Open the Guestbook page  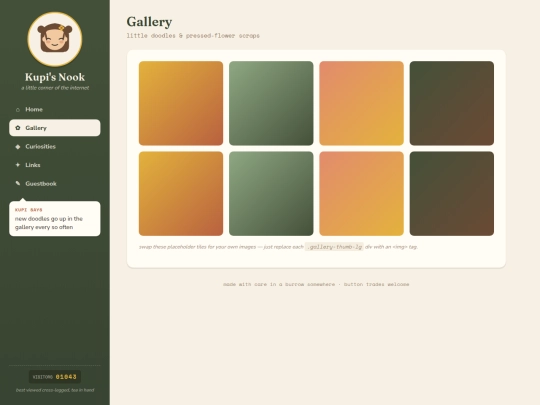pyautogui.click(x=55, y=183)
